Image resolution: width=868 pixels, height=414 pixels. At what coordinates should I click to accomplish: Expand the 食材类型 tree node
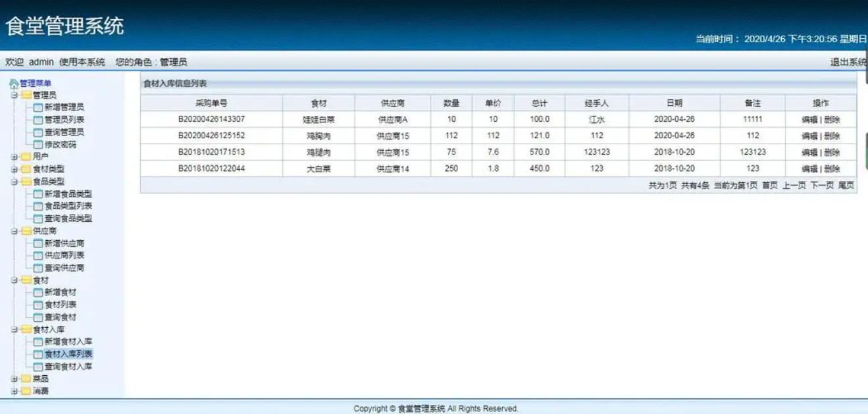coord(14,169)
